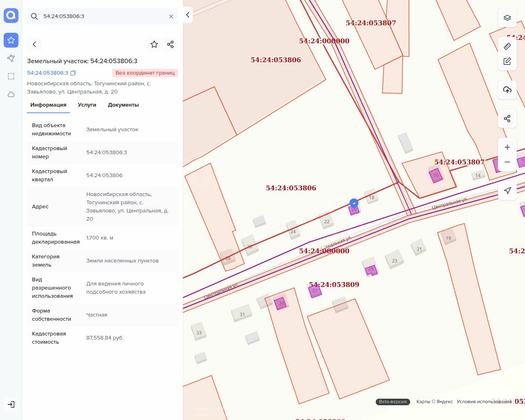Switch to the Услуги tab

[87, 105]
